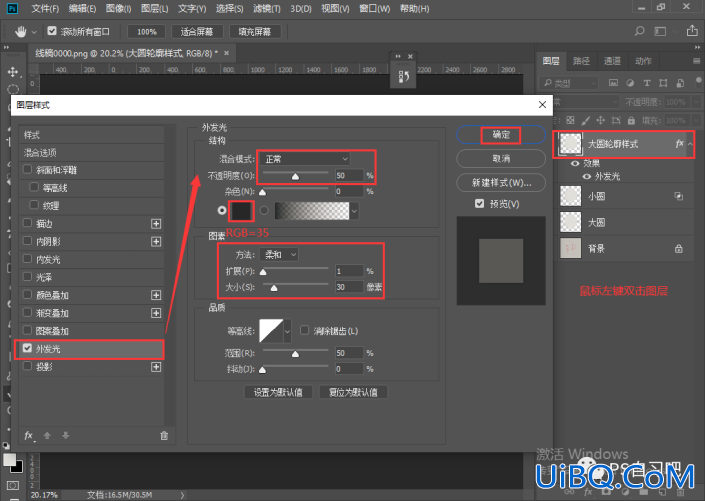The width and height of the screenshot is (705, 501).
Task: Switch to the 动作 tab
Action: tap(643, 61)
